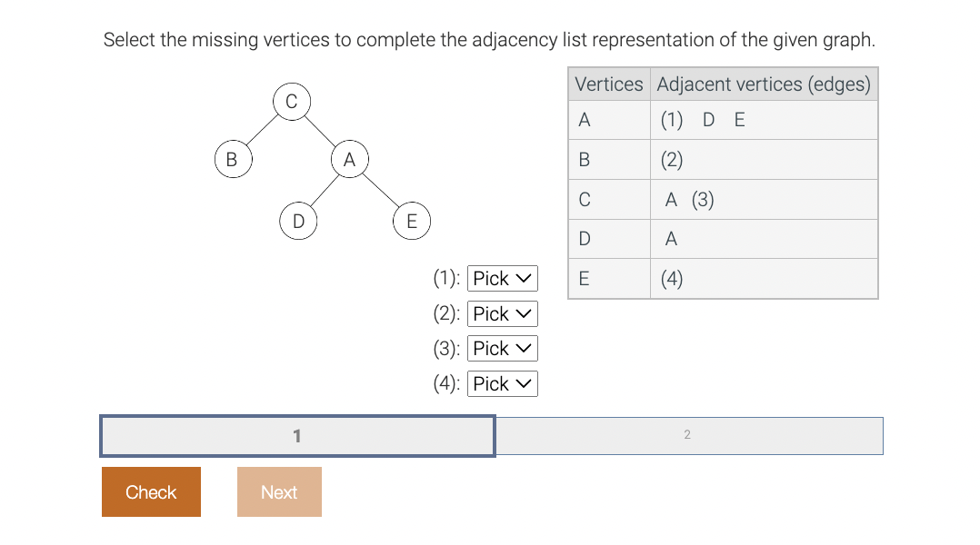Click the Check button
The height and width of the screenshot is (545, 980).
151,491
